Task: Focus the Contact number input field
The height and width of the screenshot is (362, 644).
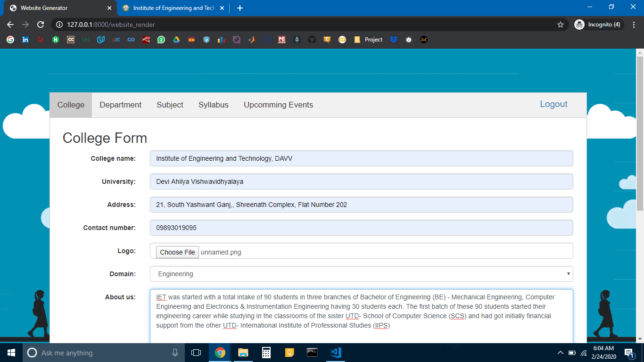Action: click(362, 228)
